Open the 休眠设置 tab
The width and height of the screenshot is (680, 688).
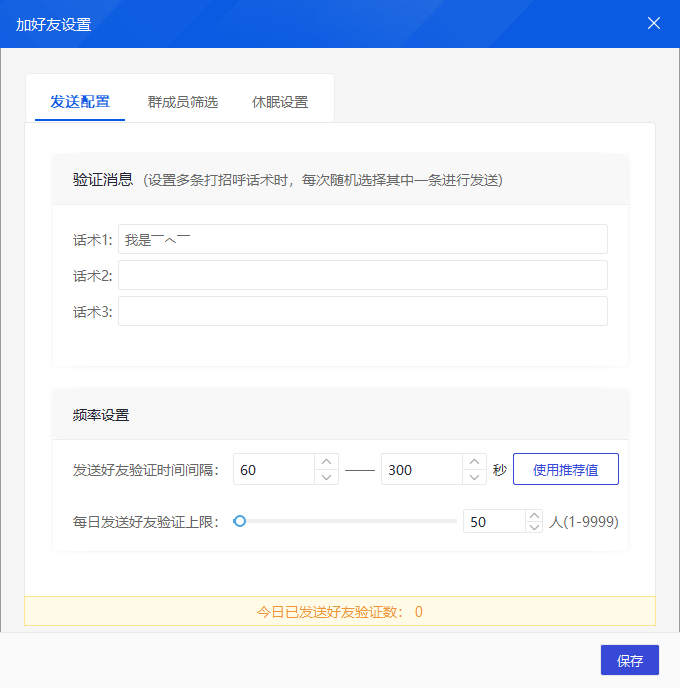(x=280, y=102)
